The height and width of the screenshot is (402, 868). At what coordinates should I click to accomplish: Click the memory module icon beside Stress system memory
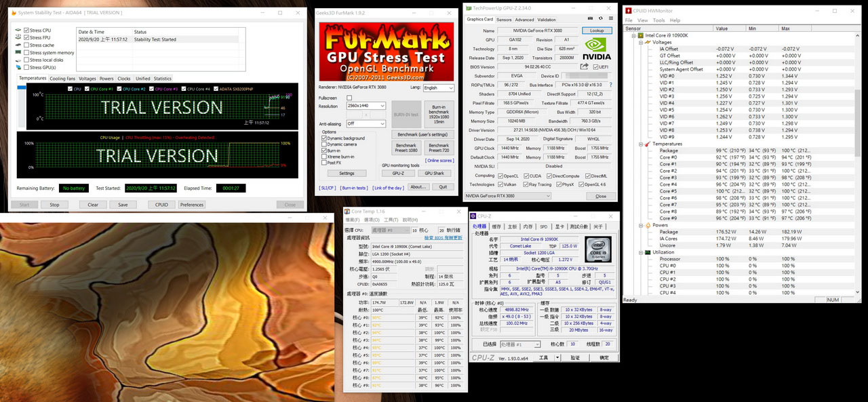[18, 53]
